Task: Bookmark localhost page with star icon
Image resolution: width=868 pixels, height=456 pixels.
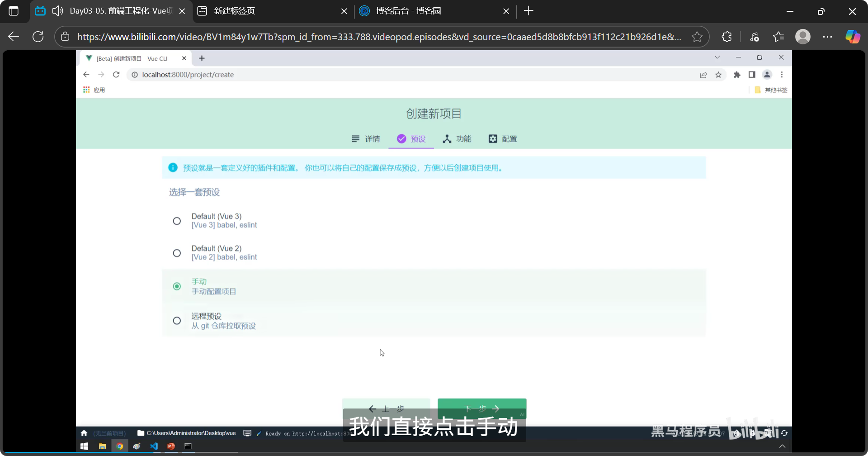Action: pos(718,75)
